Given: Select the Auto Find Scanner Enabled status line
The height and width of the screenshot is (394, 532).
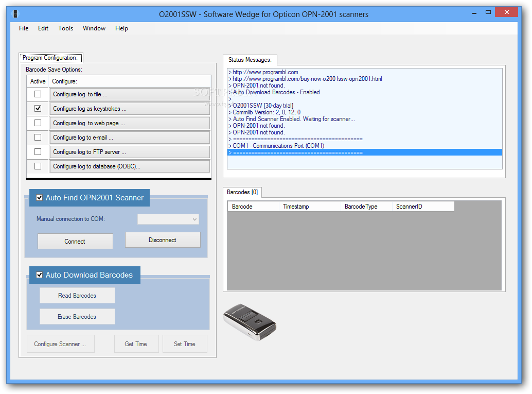Looking at the screenshot, I should click(365, 119).
